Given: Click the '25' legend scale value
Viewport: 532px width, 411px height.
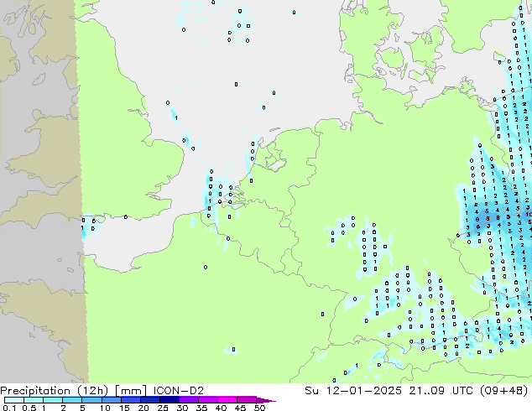Looking at the screenshot, I should (x=163, y=408).
